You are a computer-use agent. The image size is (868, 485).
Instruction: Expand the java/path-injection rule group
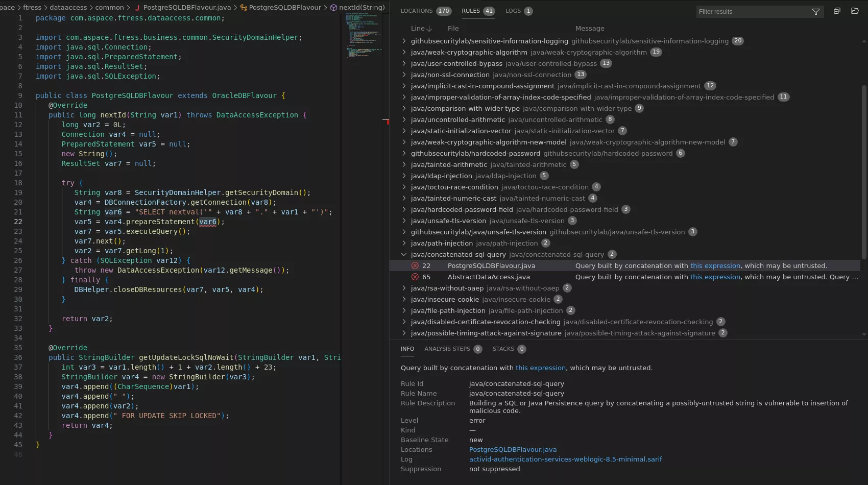click(x=404, y=244)
